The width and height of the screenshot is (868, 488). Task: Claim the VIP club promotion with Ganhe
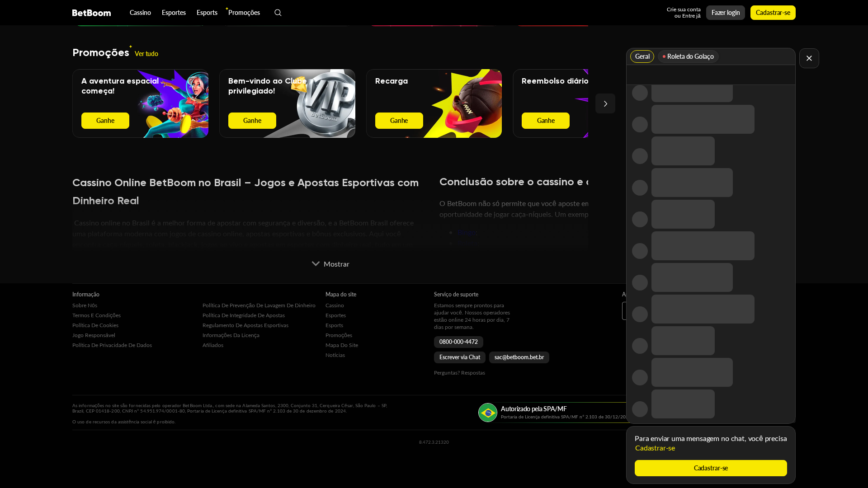252,121
